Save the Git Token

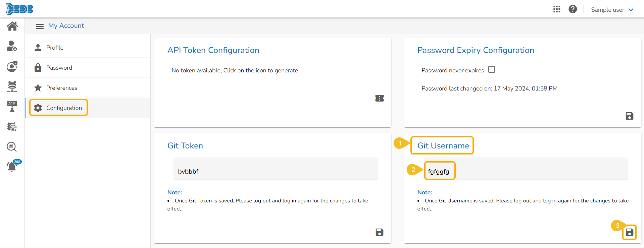[379, 232]
